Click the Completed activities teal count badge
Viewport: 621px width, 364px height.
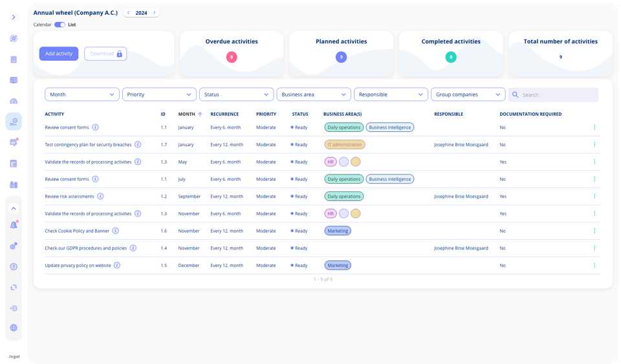click(451, 58)
